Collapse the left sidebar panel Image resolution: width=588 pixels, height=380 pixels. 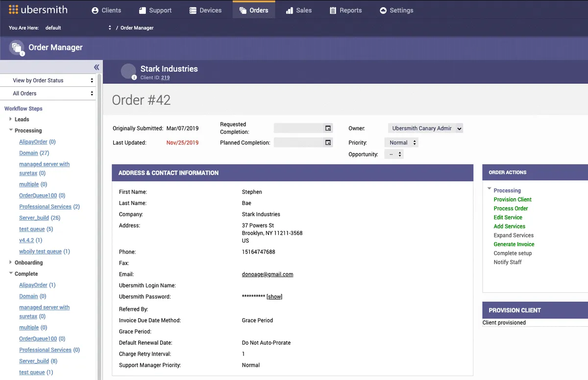[97, 67]
